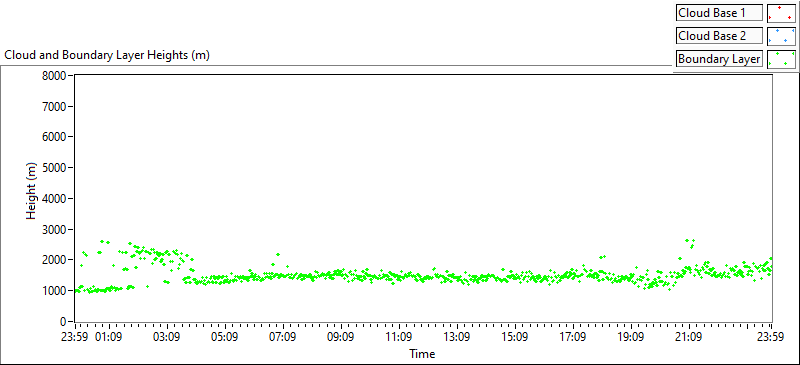Click the 07:09 time axis marker
This screenshot has width=800, height=365.
click(283, 337)
